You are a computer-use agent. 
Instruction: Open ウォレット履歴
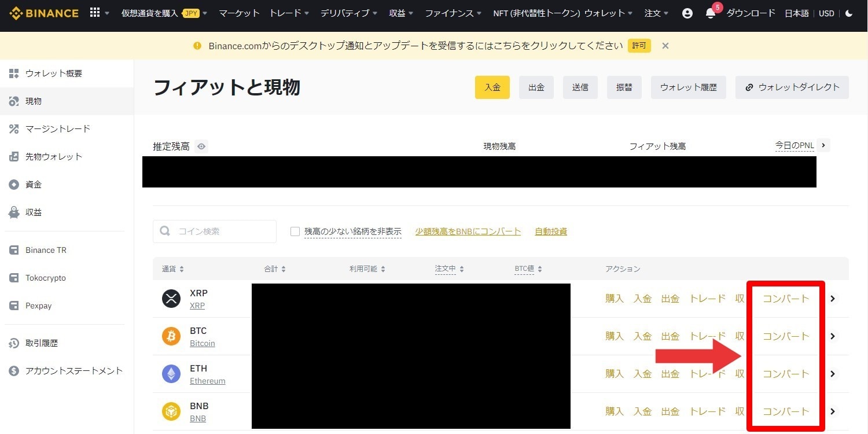(x=689, y=87)
